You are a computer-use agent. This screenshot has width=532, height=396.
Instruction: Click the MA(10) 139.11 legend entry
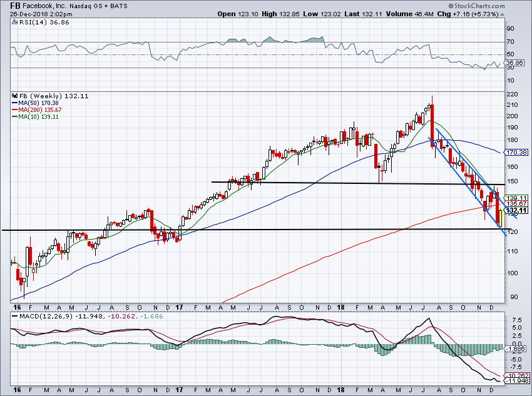pos(38,116)
